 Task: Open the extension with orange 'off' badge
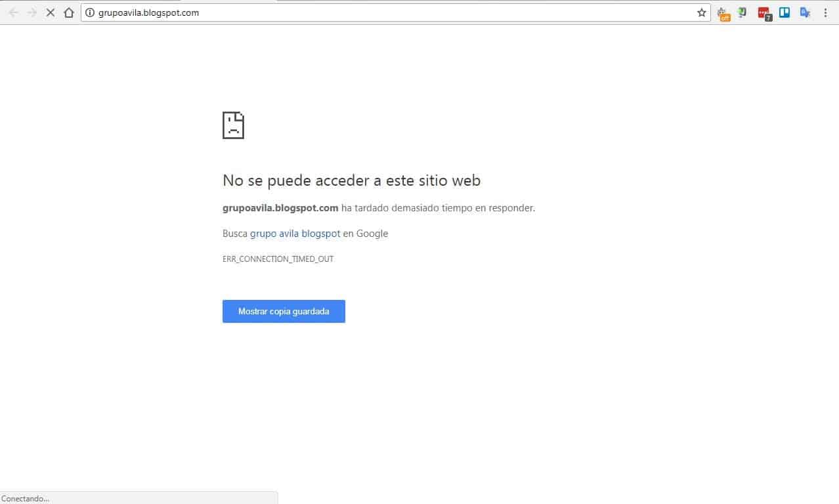pos(723,13)
